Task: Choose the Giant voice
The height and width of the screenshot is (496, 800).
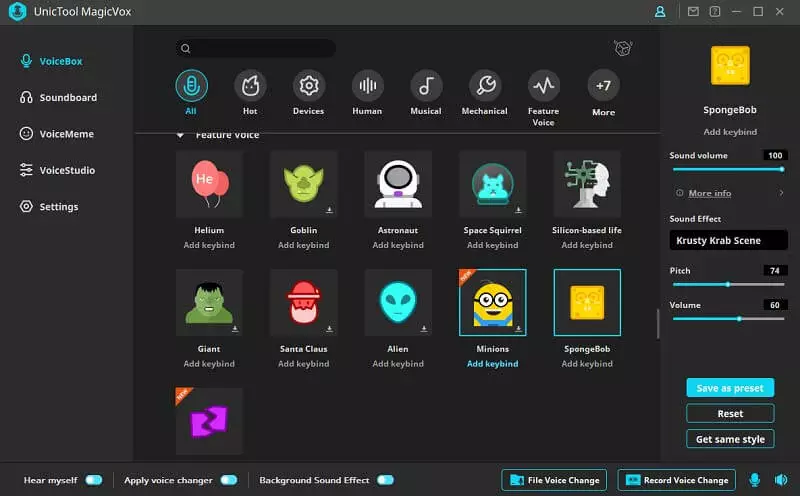Action: pos(209,303)
